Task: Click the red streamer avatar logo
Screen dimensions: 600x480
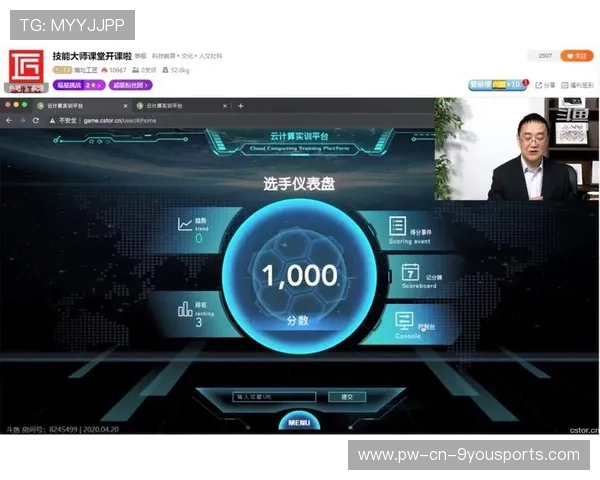Action: click(26, 68)
